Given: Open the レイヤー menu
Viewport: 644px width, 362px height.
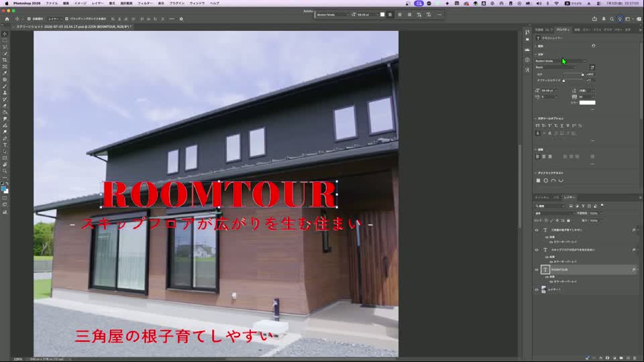Looking at the screenshot, I should click(x=97, y=3).
